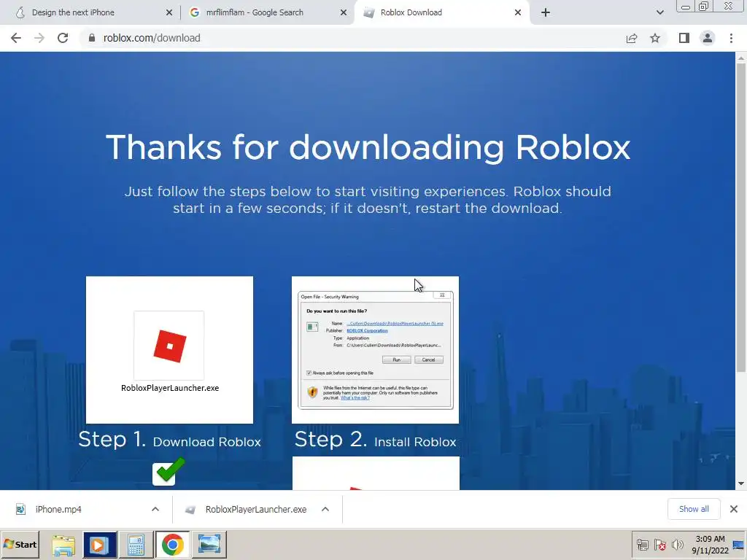
Task: Open Calculator from the taskbar
Action: pyautogui.click(x=136, y=545)
